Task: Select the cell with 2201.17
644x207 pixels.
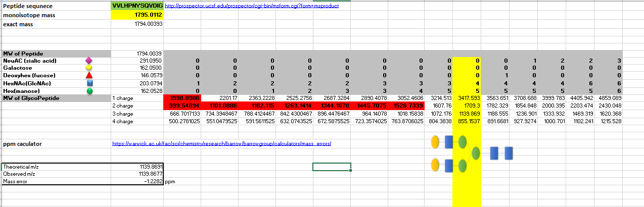Action: [x=219, y=98]
